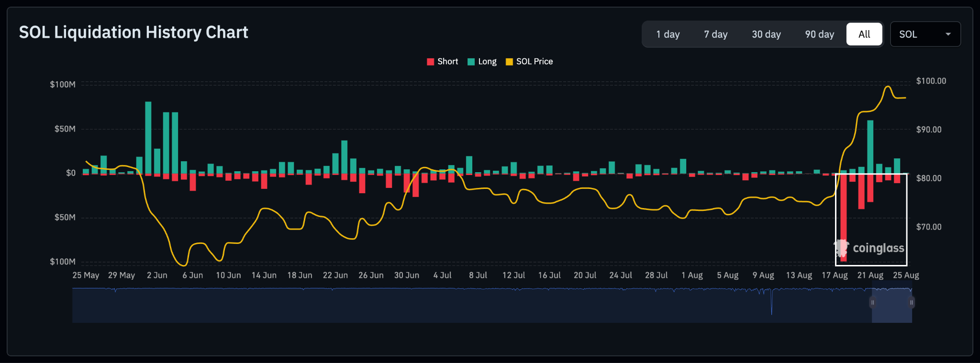980x363 pixels.
Task: Click the 17 Aug date axis label
Action: [835, 275]
